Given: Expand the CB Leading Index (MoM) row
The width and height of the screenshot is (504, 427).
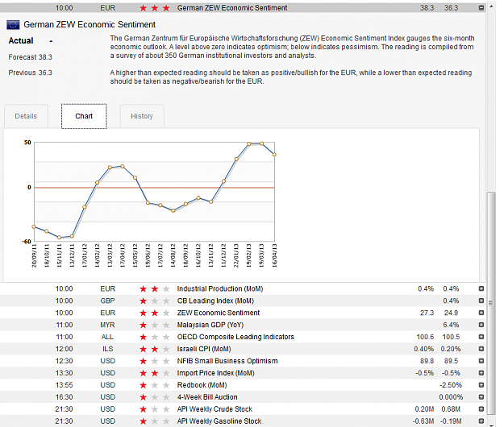Looking at the screenshot, I should [x=481, y=301].
